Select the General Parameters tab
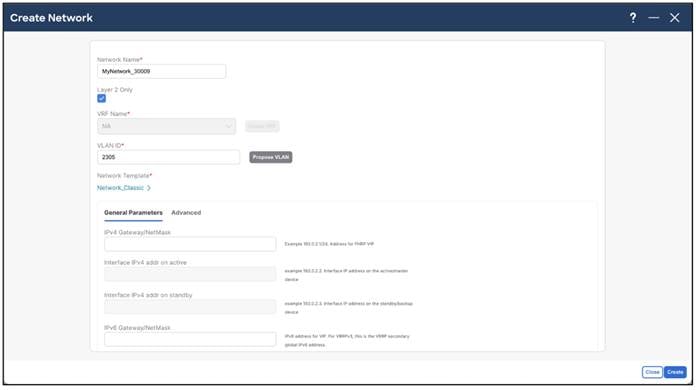Screen dimensions: 696x390 [133, 213]
